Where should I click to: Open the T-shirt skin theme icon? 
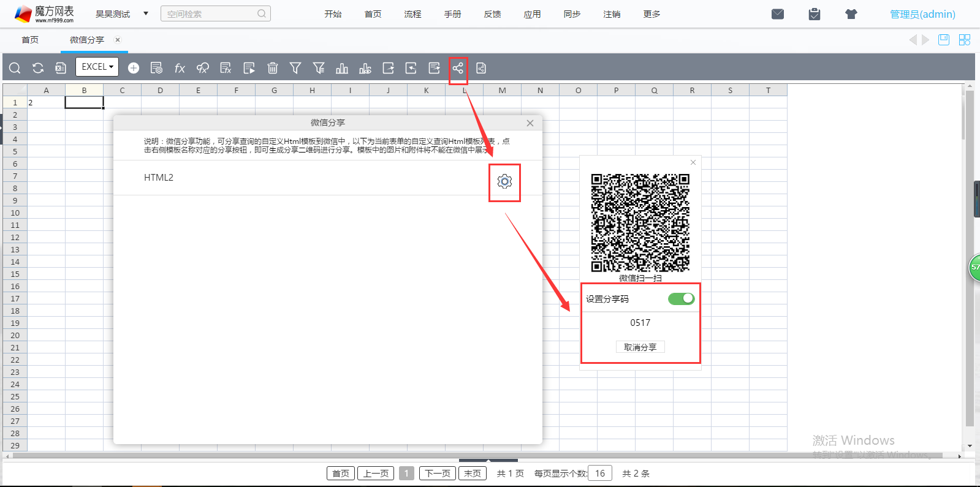(851, 14)
